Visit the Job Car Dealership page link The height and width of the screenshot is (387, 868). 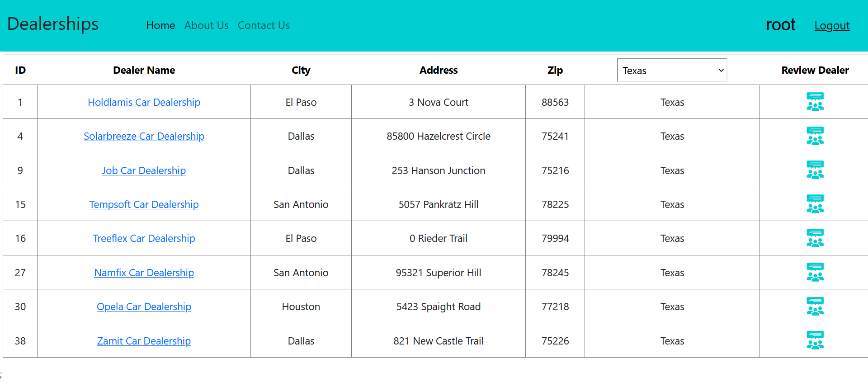[144, 170]
